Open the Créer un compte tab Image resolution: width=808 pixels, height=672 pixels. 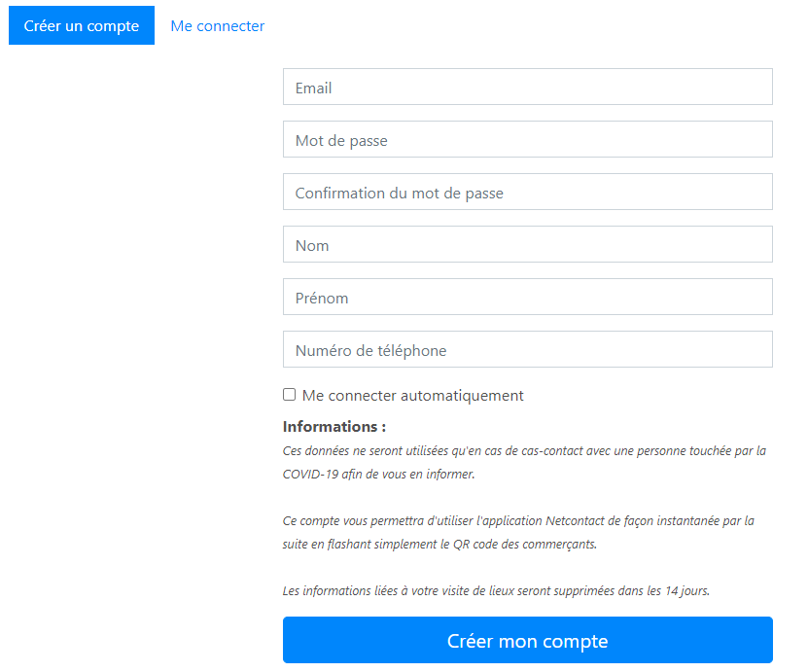pos(82,25)
